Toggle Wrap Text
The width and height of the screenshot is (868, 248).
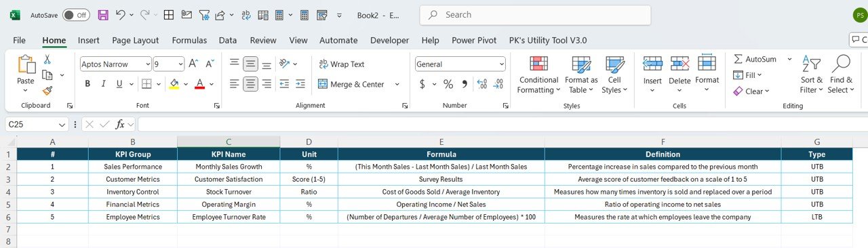click(x=342, y=64)
